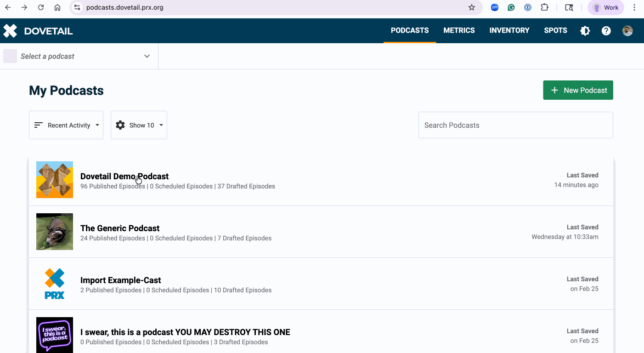This screenshot has height=353, width=644.
Task: Toggle the dark mode brightness icon
Action: pyautogui.click(x=585, y=31)
